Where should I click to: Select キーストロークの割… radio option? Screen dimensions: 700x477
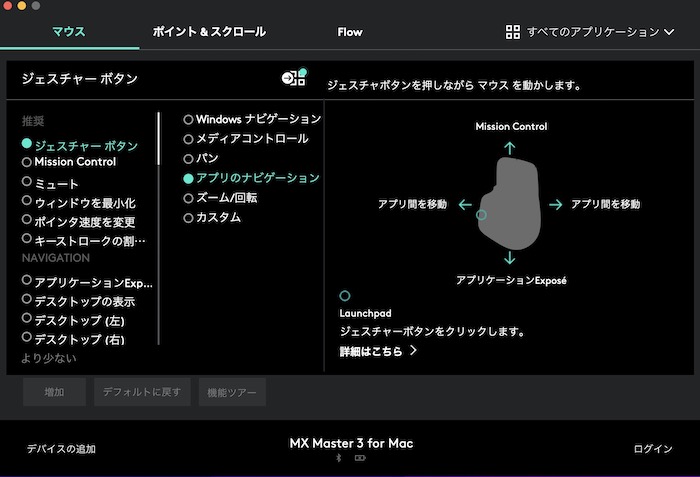click(x=27, y=238)
